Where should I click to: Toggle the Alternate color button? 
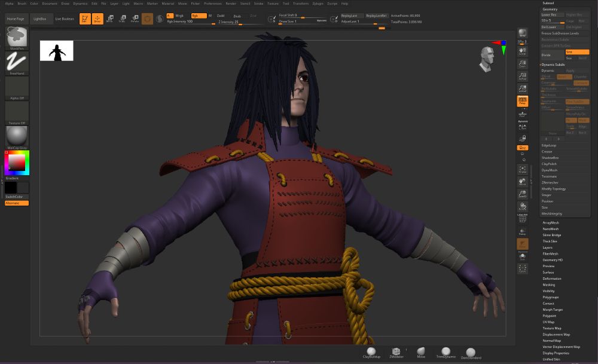(x=16, y=203)
